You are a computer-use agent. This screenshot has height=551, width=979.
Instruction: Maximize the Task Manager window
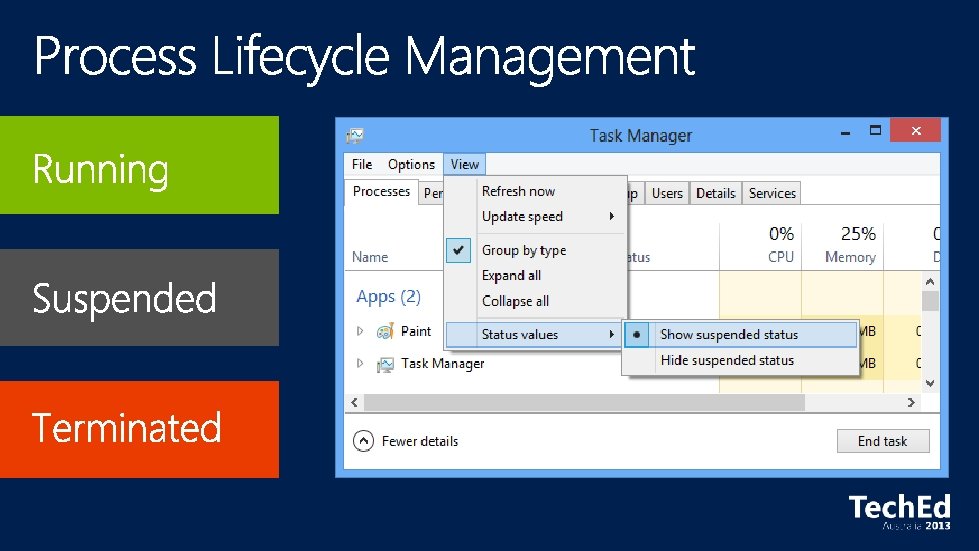coord(875,130)
